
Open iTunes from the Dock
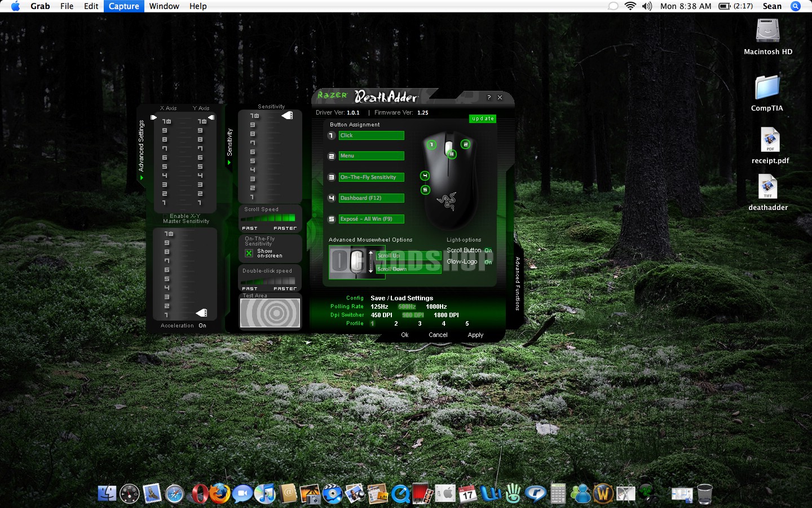click(x=265, y=493)
